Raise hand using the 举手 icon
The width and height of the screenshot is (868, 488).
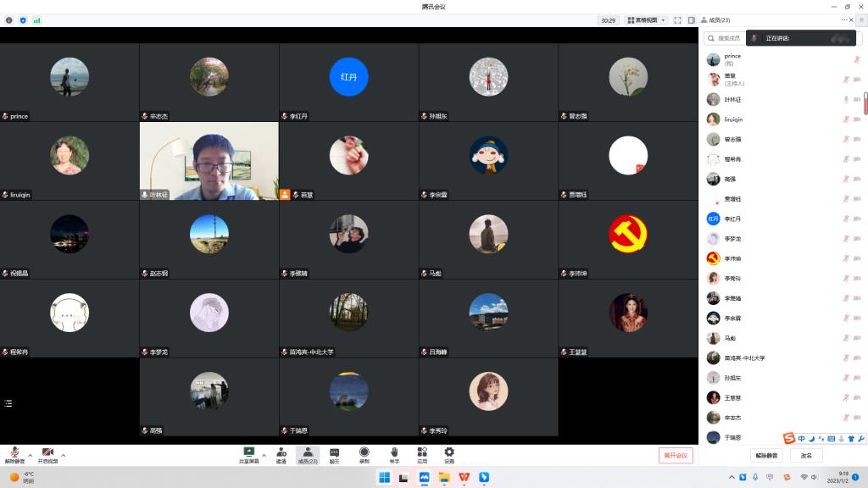394,453
